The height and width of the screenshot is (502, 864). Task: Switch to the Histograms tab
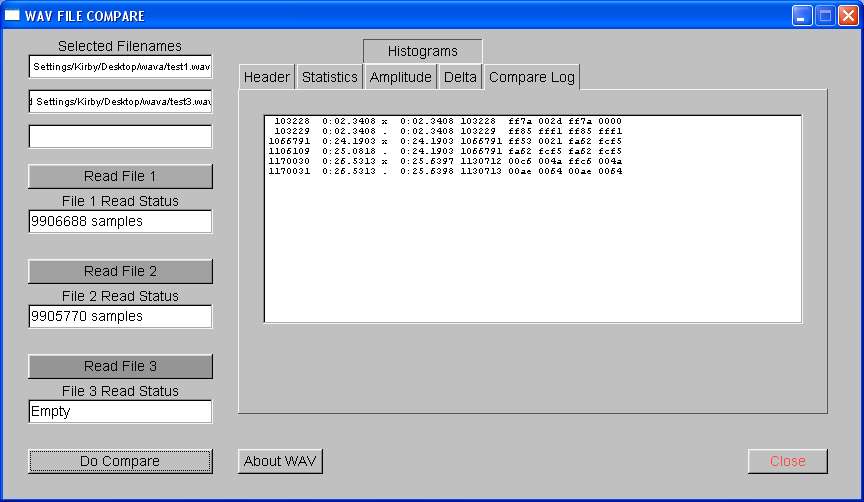(x=422, y=51)
